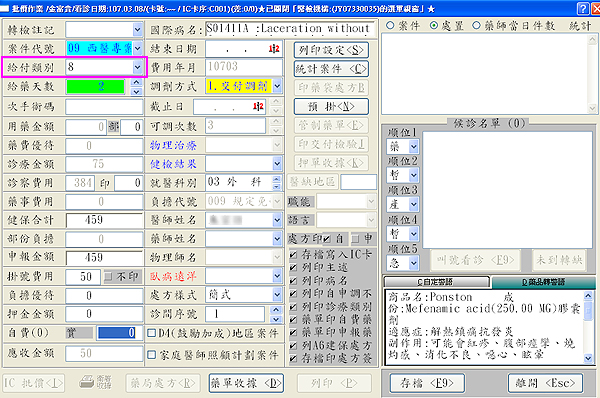This screenshot has width=600, height=398.
Task: Switch to the D藥品轉警語 tab
Action: point(543,282)
